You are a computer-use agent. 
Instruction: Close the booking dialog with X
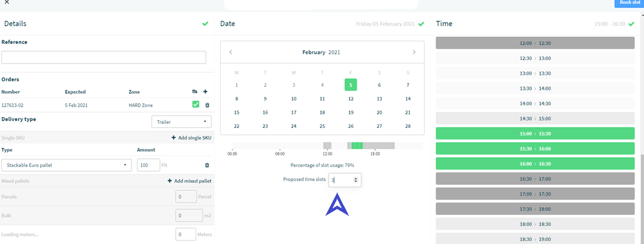(x=6, y=2)
